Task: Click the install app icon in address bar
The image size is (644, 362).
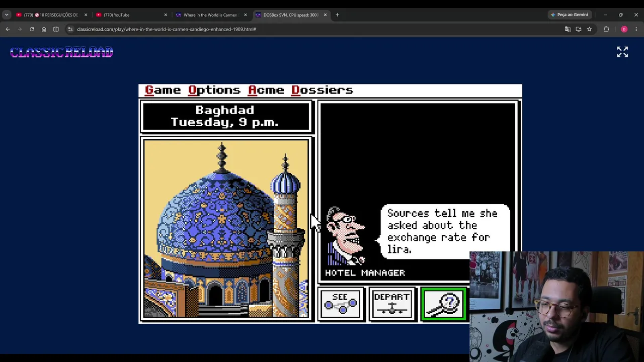Action: [579, 29]
